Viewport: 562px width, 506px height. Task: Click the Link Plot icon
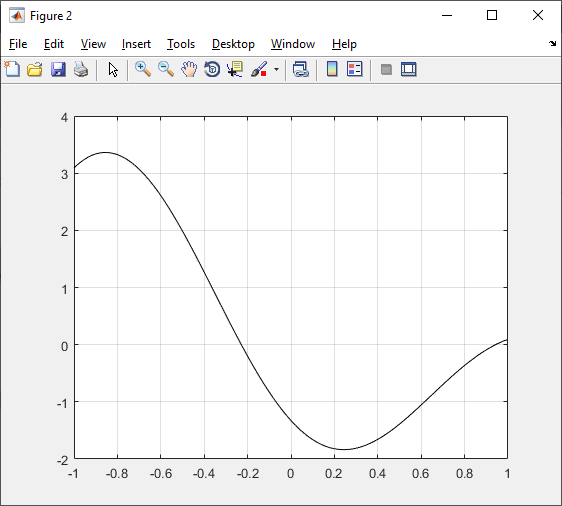[x=301, y=69]
